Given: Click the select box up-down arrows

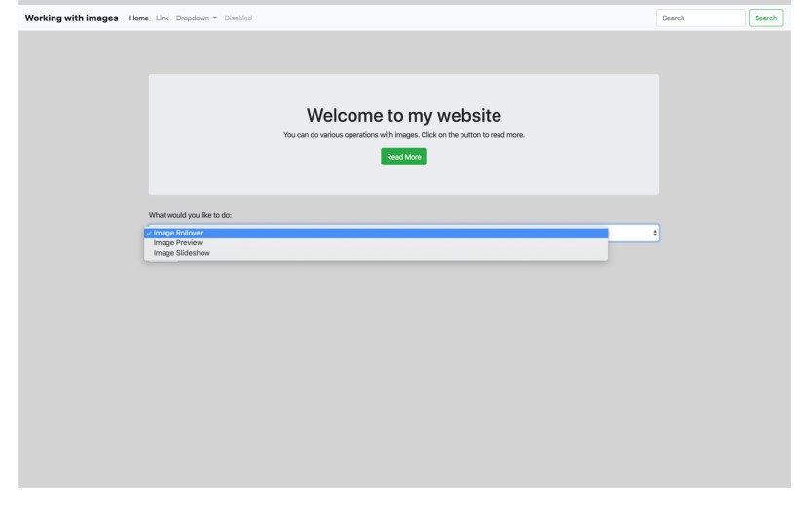Looking at the screenshot, I should click(655, 234).
